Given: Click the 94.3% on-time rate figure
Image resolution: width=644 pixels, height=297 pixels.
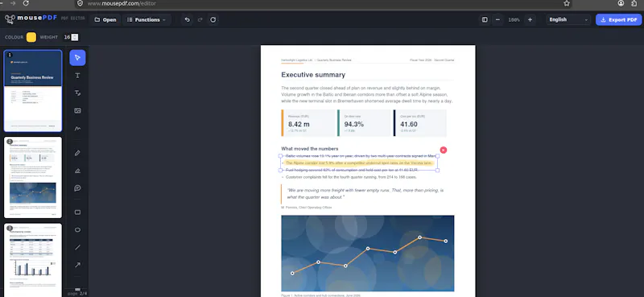Looking at the screenshot, I should point(354,124).
